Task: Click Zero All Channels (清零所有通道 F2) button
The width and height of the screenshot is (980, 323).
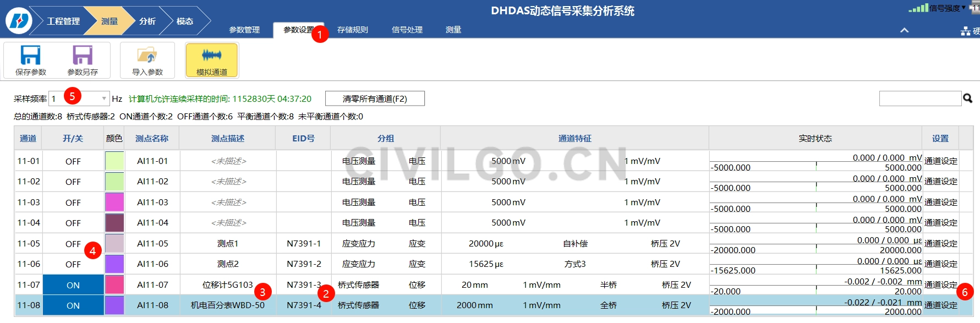Action: [375, 99]
